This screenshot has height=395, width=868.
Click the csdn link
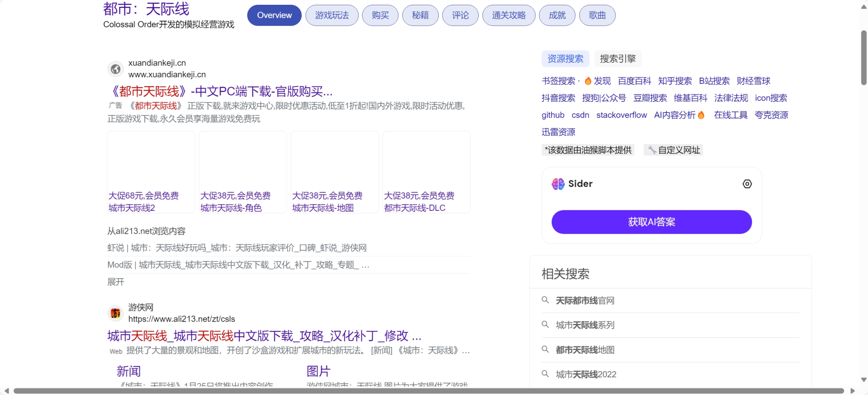(x=580, y=115)
